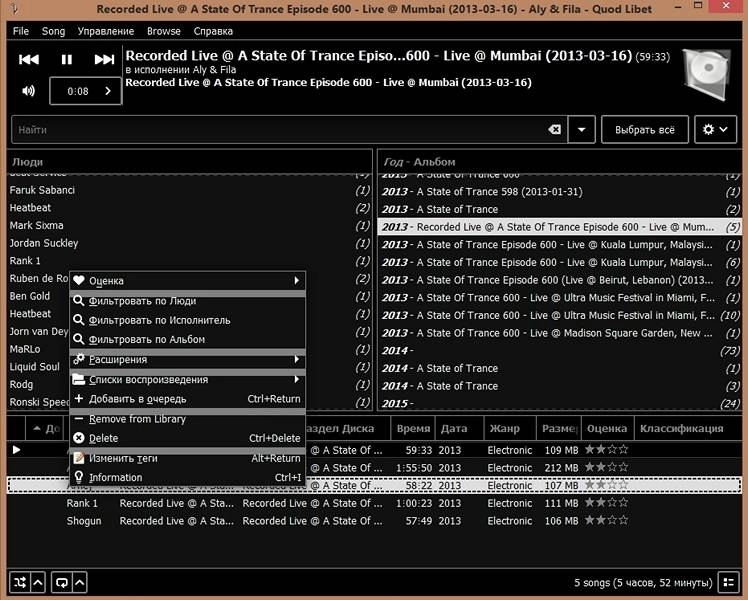Screen dimensions: 748x600
Task: Click the 212 MB size cell
Action: [x=561, y=467]
